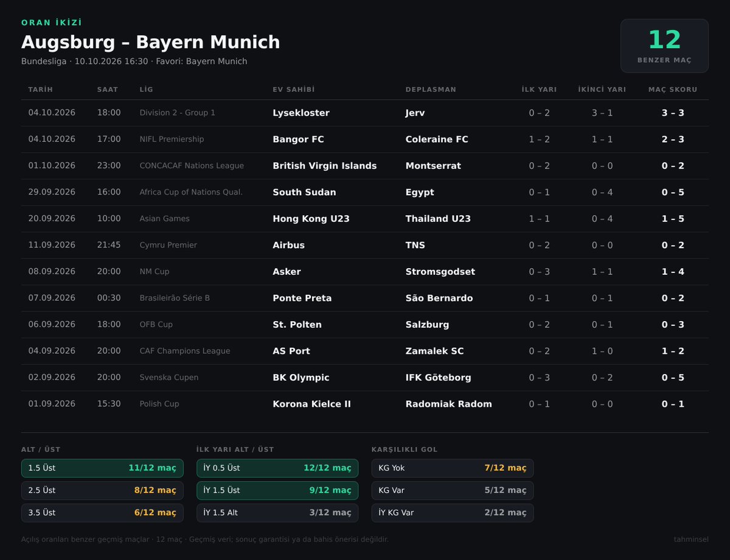Click the NM Cup league cell

point(155,272)
